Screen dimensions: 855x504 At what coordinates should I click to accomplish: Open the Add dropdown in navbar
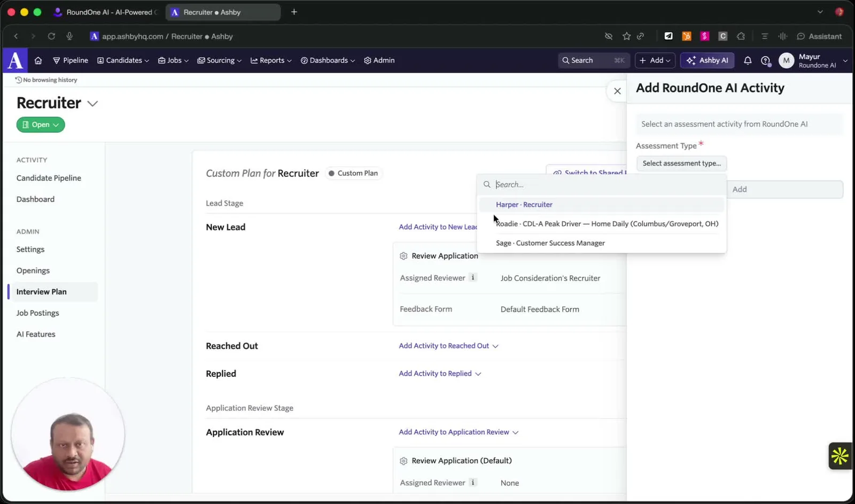655,60
